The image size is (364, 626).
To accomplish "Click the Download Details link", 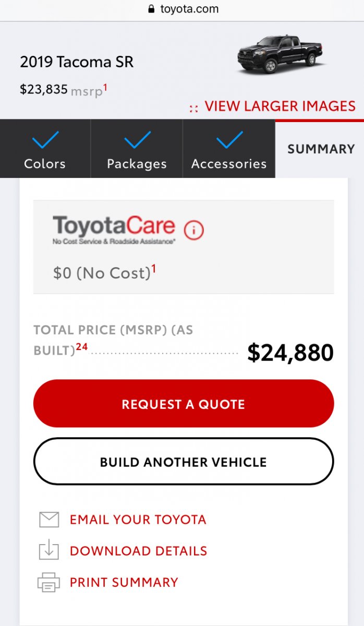I will [139, 551].
